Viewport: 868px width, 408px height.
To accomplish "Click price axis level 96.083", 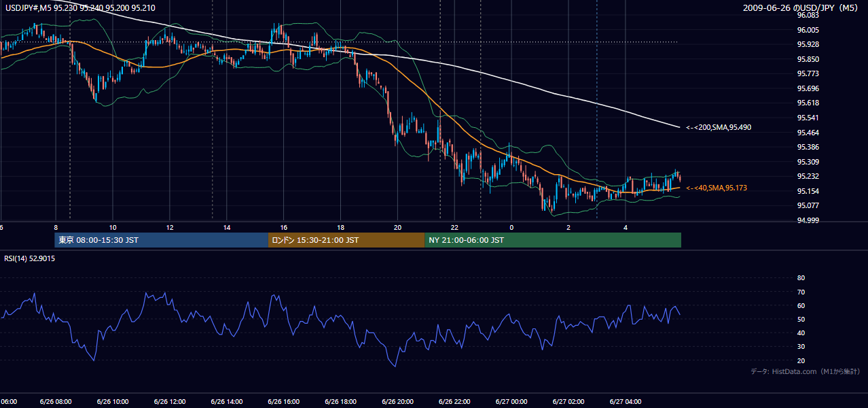I will pos(808,15).
